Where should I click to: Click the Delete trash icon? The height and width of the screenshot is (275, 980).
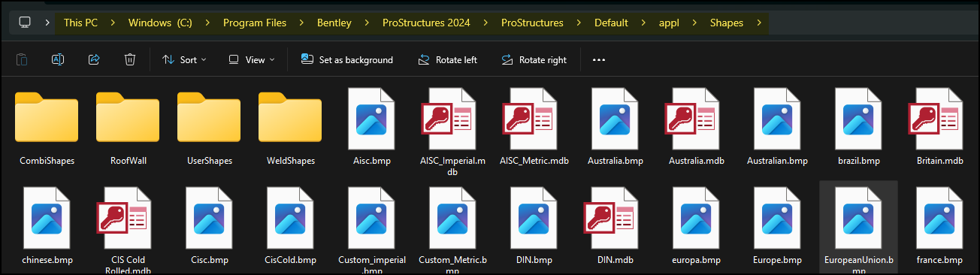[130, 59]
